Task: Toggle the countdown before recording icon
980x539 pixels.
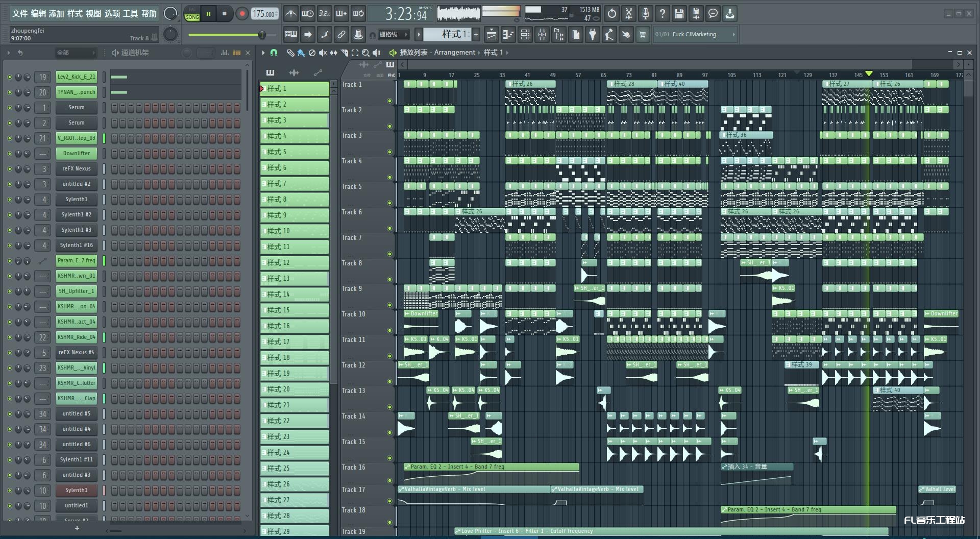Action: point(324,14)
